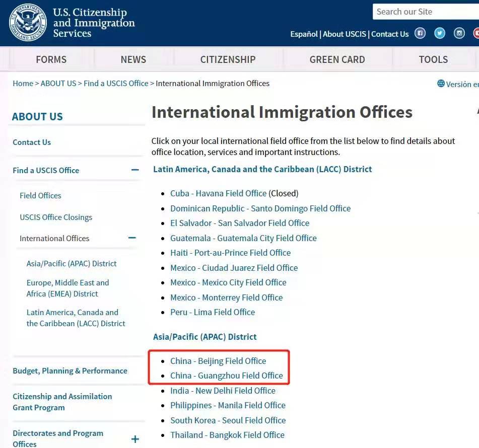This screenshot has width=479, height=448.
Task: Expand Directorates and Program Offices
Action: click(134, 439)
